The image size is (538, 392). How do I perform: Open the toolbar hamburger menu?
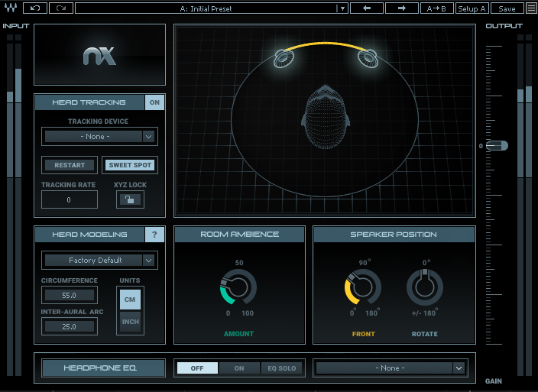[x=531, y=8]
